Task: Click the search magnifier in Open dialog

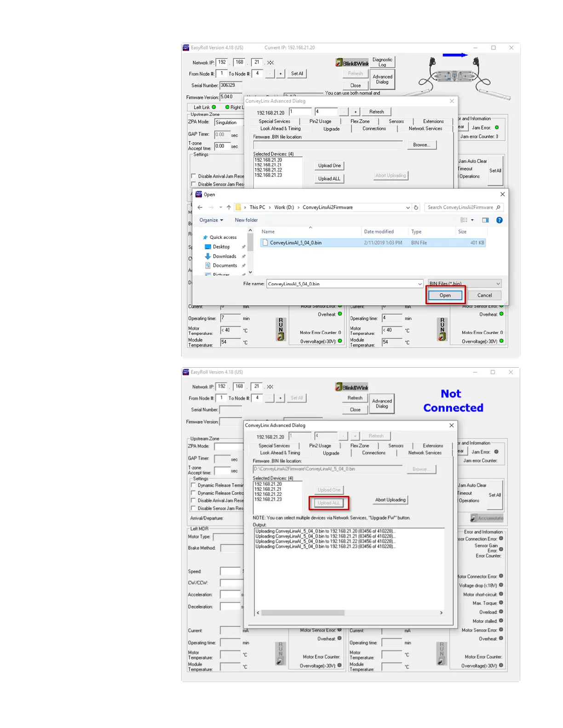Action: pos(498,207)
